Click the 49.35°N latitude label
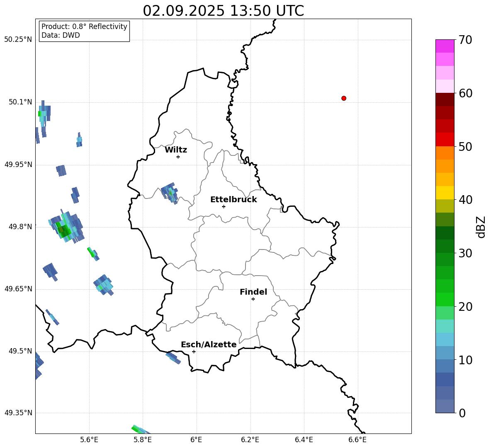The image size is (491, 448). coord(18,413)
